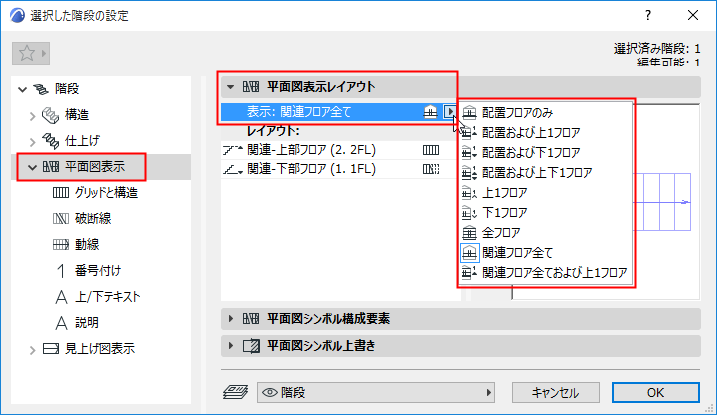The width and height of the screenshot is (717, 415).
Task: Open the 階段 layer dropdown
Action: [x=376, y=393]
